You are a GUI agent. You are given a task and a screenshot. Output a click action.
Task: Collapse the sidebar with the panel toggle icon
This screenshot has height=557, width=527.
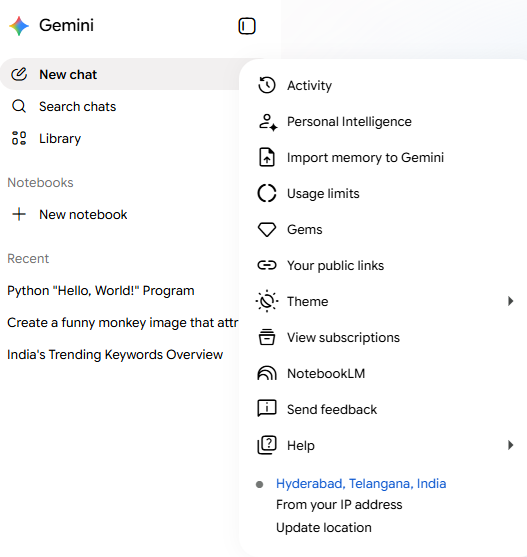[247, 26]
